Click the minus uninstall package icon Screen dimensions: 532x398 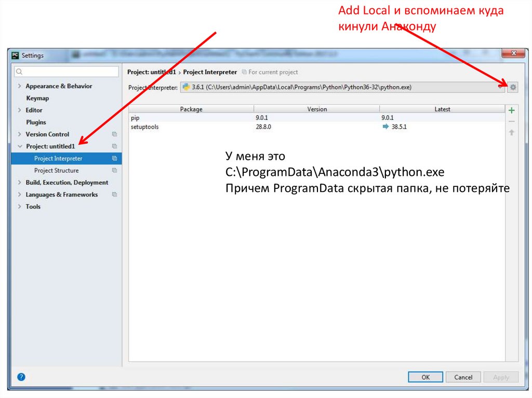pos(511,121)
